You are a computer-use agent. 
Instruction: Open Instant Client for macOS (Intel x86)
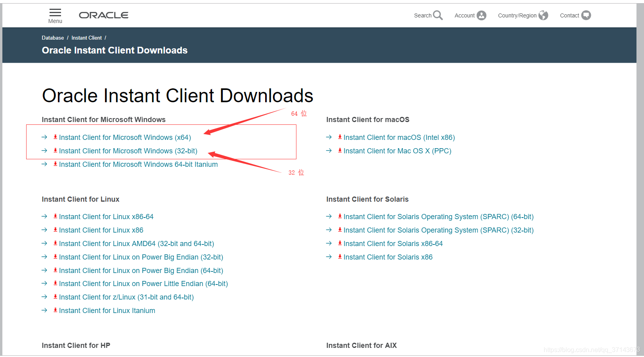[x=399, y=137]
